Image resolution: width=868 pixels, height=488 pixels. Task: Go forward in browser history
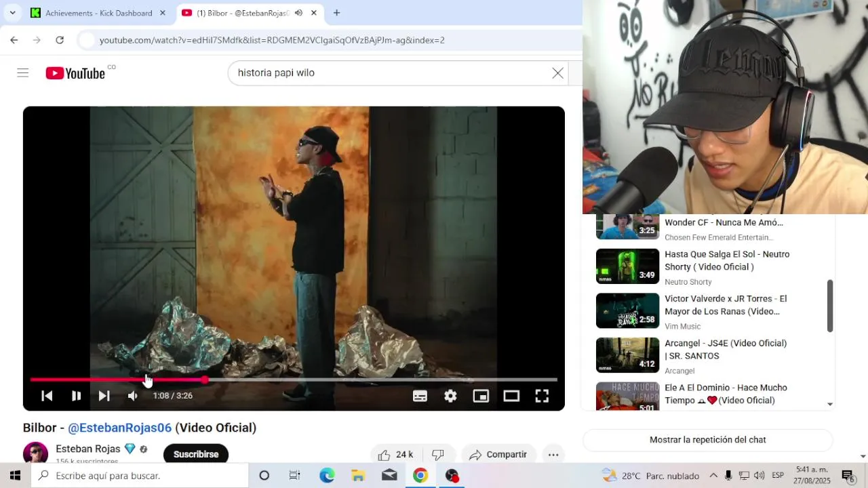(x=37, y=40)
